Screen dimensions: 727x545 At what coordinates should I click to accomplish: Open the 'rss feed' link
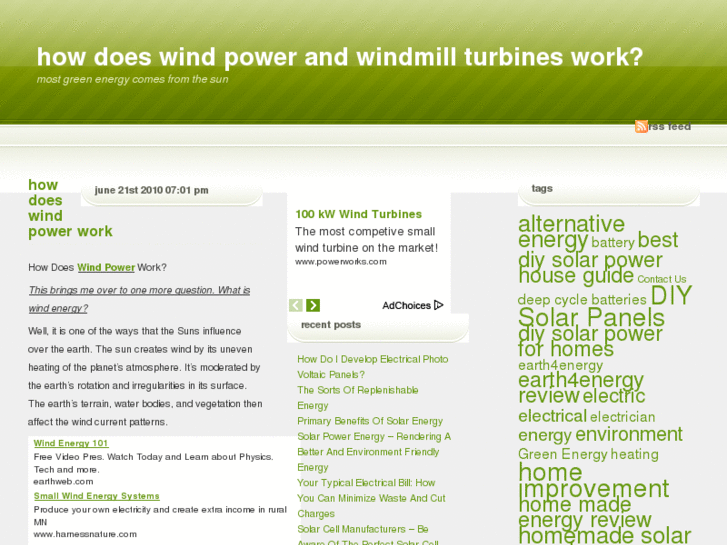click(670, 126)
